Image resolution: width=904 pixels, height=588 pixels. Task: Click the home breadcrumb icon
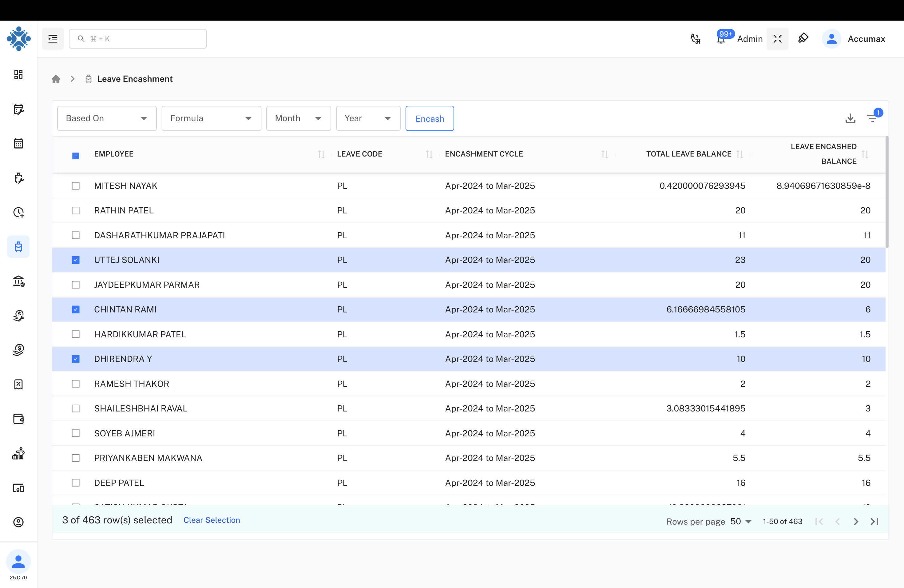pos(56,79)
